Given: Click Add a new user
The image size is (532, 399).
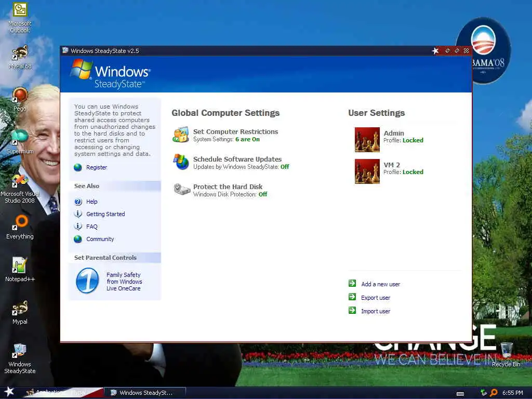Looking at the screenshot, I should 380,284.
